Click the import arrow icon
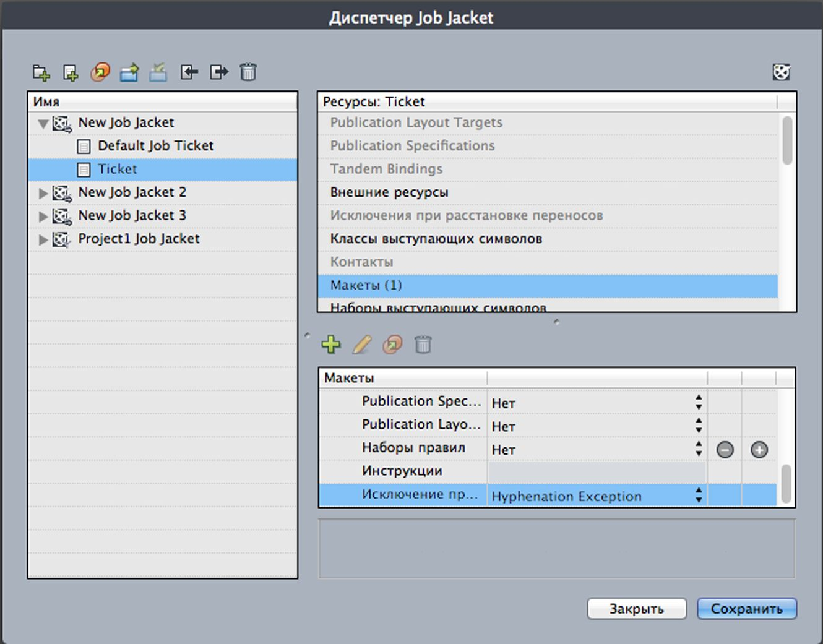Image resolution: width=823 pixels, height=644 pixels. click(x=189, y=72)
